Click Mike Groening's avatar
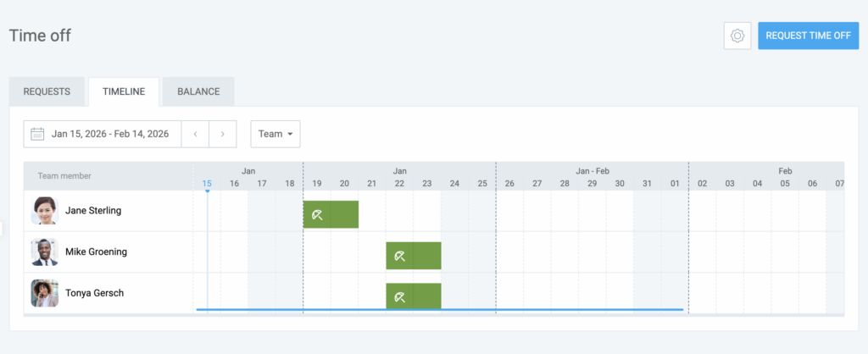Image resolution: width=868 pixels, height=354 pixels. (x=44, y=252)
